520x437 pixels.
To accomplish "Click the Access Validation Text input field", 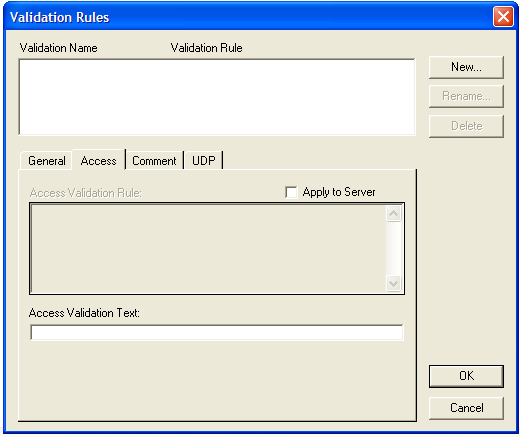I will click(x=217, y=333).
